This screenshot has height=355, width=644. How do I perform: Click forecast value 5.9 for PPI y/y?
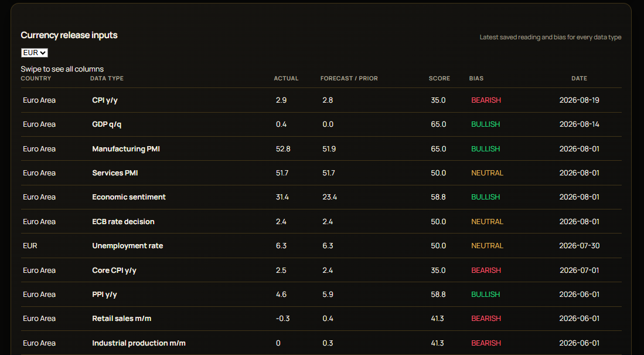click(x=328, y=295)
